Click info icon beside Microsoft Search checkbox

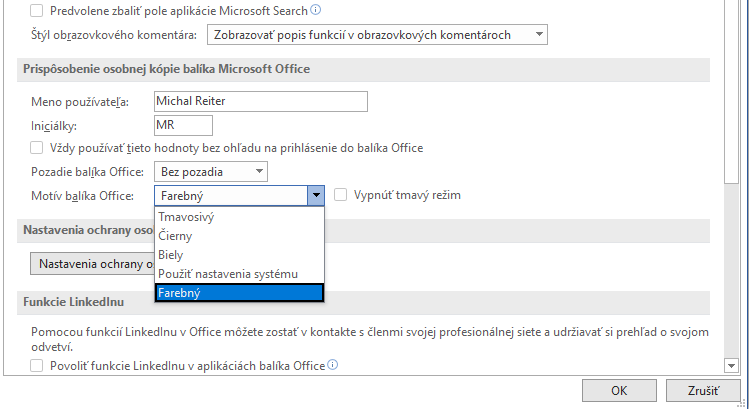(x=316, y=11)
